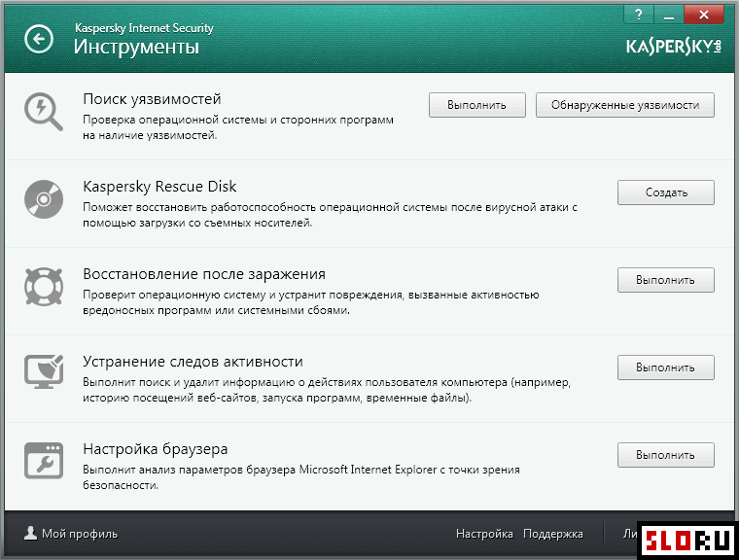739x560 pixels.
Task: Click the monitor with broom icon
Action: pos(44,372)
